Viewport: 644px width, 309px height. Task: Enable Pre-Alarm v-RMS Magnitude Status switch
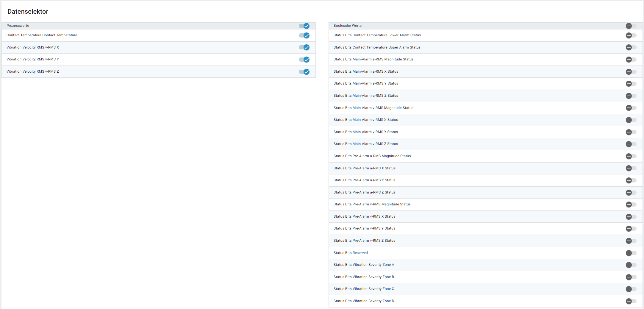[631, 205]
